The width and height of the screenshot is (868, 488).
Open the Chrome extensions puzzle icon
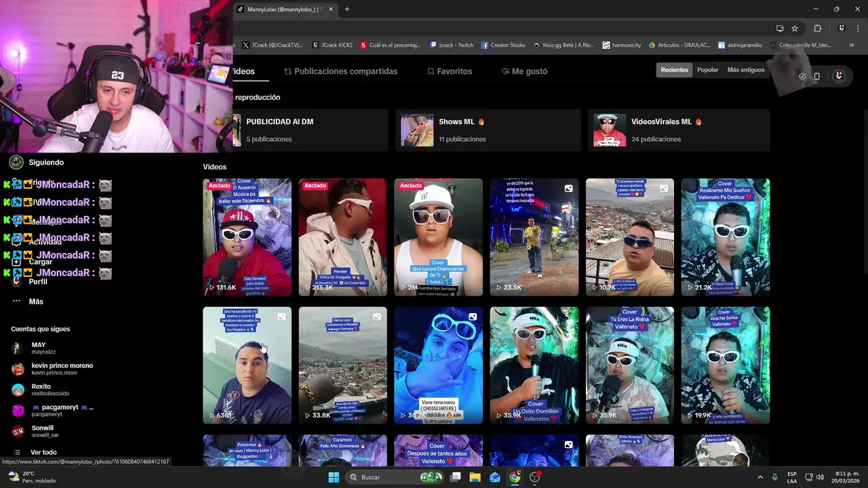tap(817, 28)
